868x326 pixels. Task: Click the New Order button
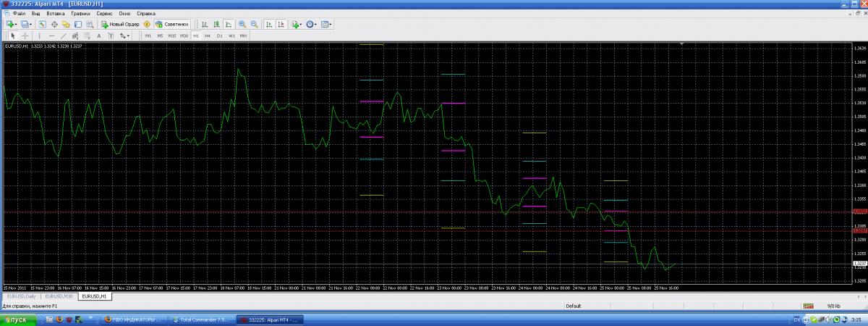pos(120,24)
